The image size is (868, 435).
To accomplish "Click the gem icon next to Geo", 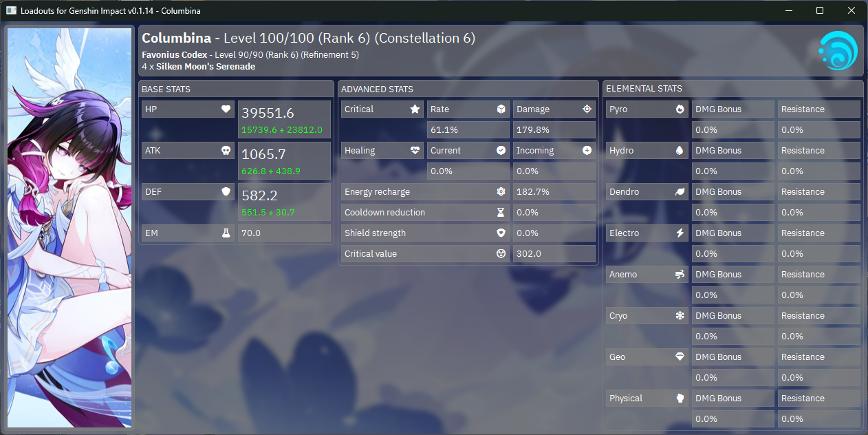I will tap(680, 357).
